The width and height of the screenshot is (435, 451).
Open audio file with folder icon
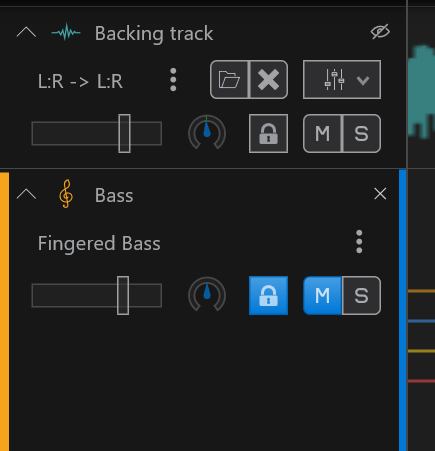pyautogui.click(x=230, y=80)
